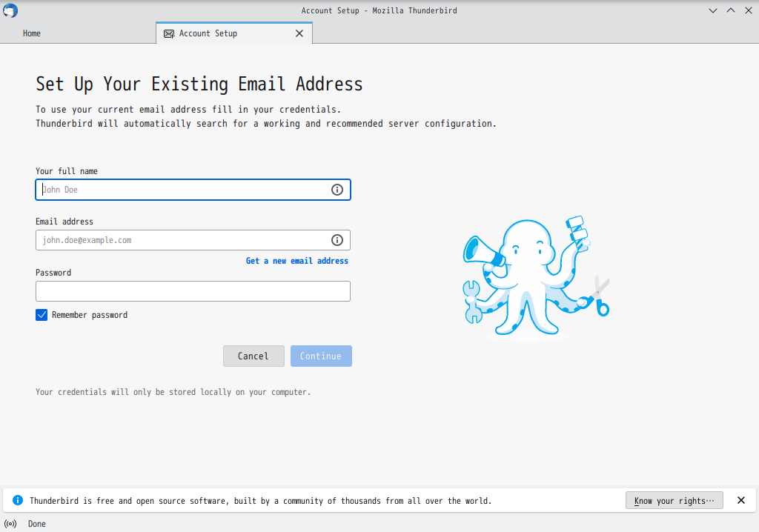Click the Thunderbird logo in title bar
Screen dimensions: 759x532
point(10,10)
